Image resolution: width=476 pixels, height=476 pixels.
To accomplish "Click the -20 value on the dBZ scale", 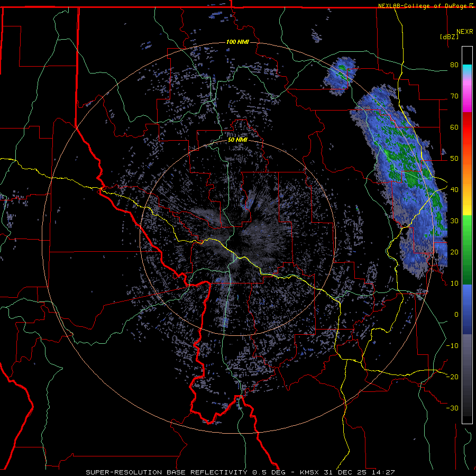I will click(x=452, y=377).
